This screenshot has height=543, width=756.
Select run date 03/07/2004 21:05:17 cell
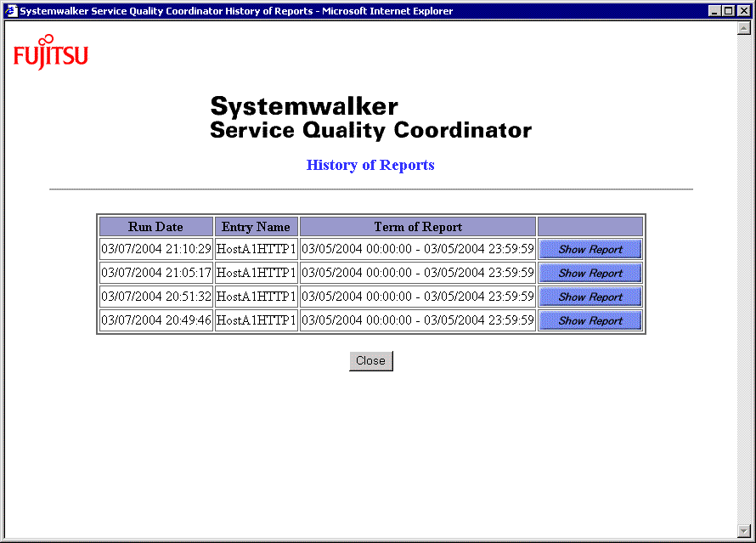click(155, 273)
